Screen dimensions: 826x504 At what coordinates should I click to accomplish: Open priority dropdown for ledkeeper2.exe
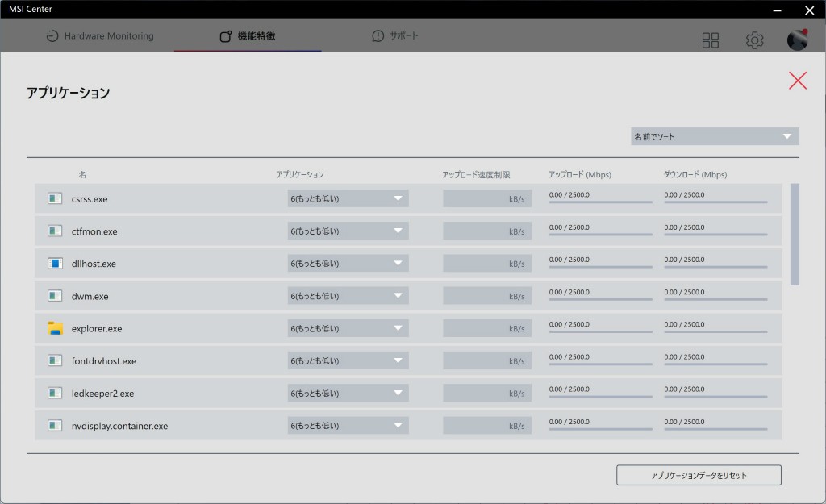pyautogui.click(x=348, y=394)
